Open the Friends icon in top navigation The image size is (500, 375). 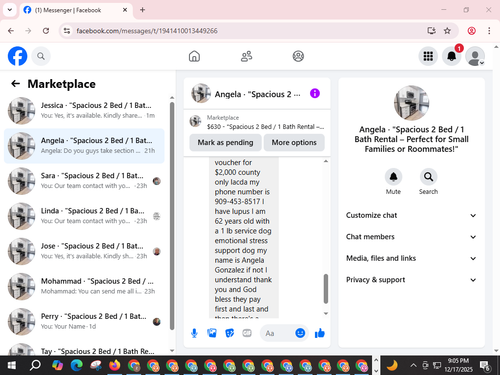tap(246, 56)
